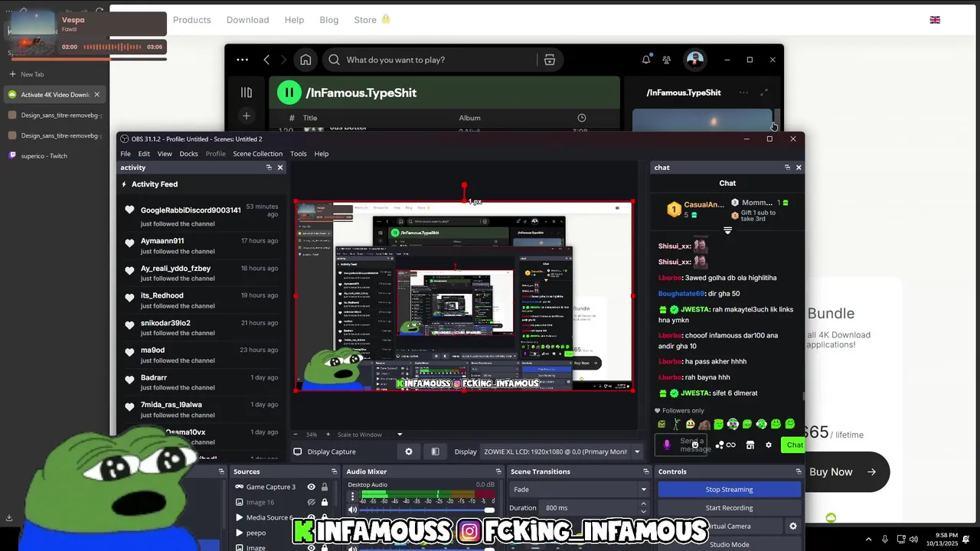Go back in the Spotify window
The width and height of the screenshot is (980, 551).
pyautogui.click(x=266, y=60)
